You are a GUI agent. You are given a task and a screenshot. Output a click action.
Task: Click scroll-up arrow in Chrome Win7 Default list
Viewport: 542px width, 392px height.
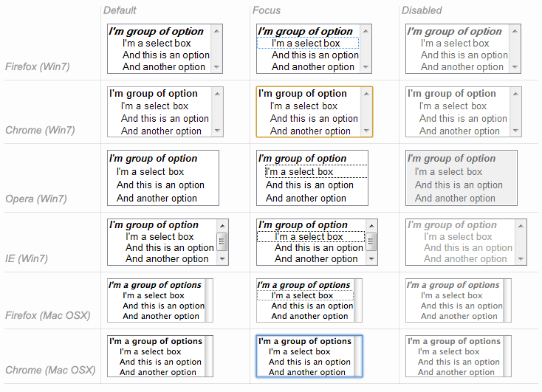(217, 94)
